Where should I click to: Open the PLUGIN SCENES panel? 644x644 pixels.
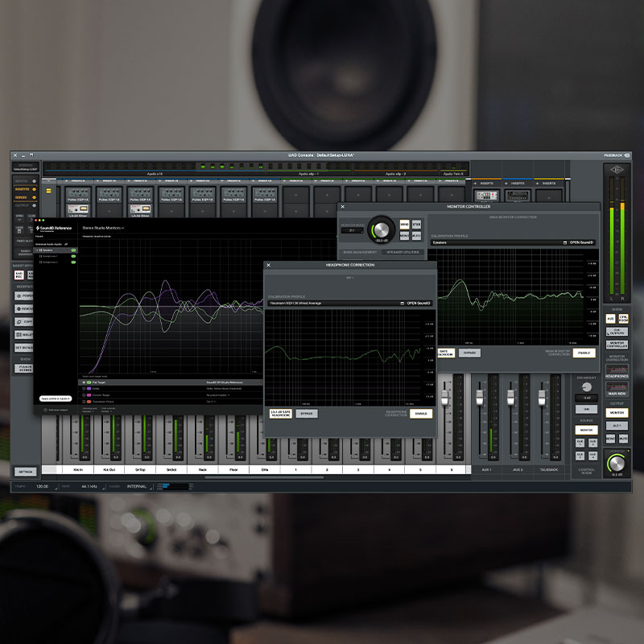coord(25,367)
